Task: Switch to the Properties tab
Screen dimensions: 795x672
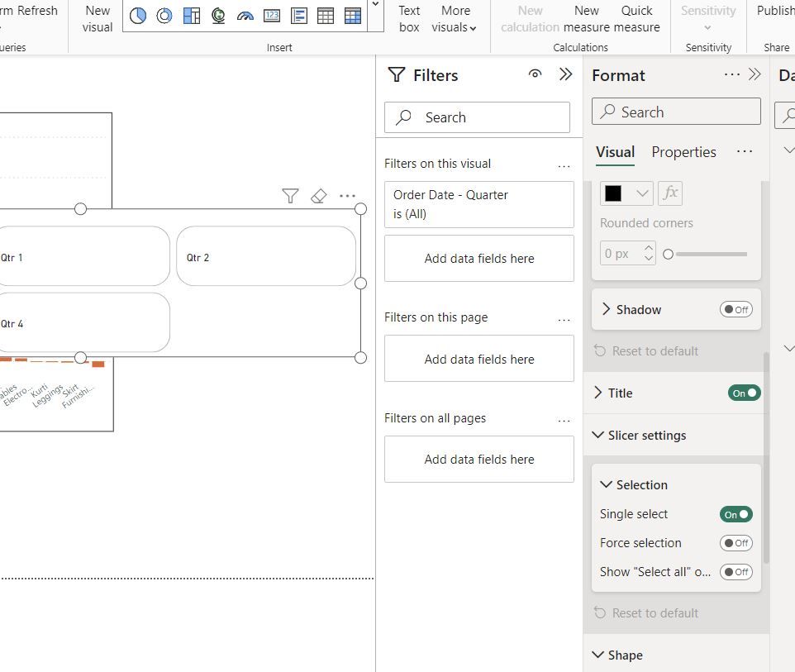Action: [x=683, y=152]
